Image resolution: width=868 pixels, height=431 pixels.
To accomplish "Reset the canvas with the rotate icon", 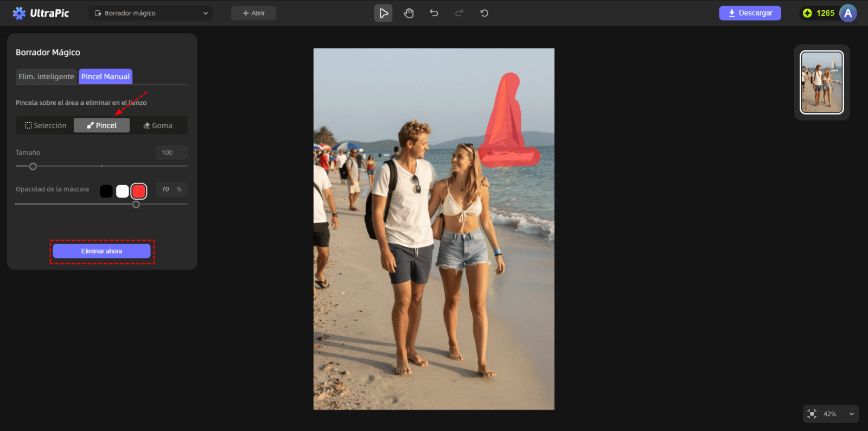I will coord(484,13).
